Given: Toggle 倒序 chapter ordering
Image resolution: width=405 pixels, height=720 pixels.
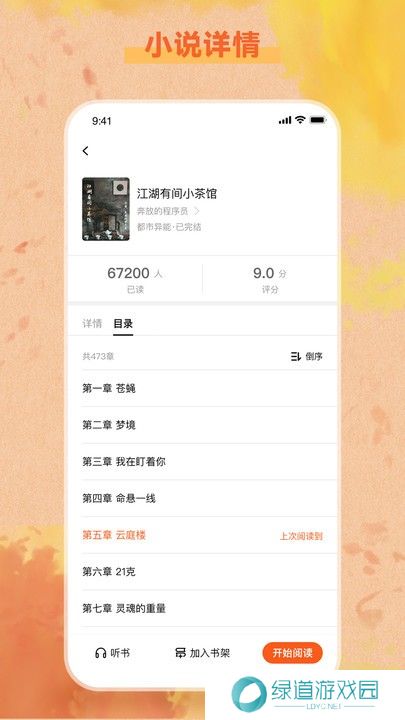Looking at the screenshot, I should point(307,356).
